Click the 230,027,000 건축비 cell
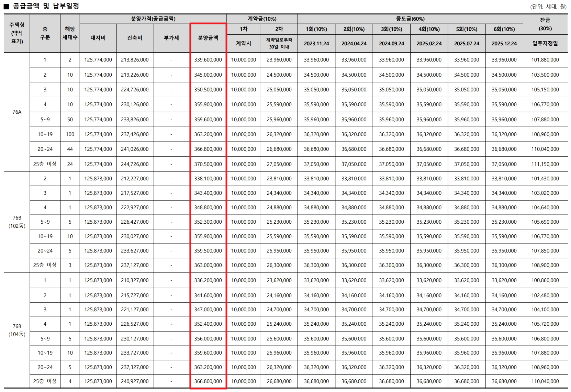The image size is (571, 392). 135,236
